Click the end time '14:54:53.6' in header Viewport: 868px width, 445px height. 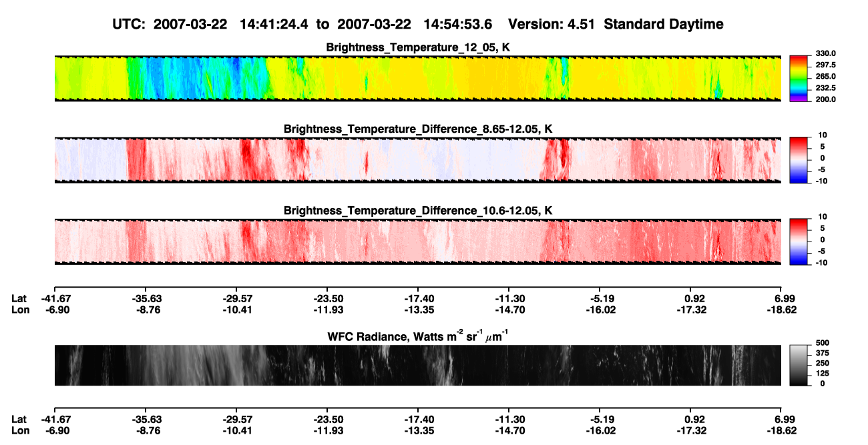[458, 25]
